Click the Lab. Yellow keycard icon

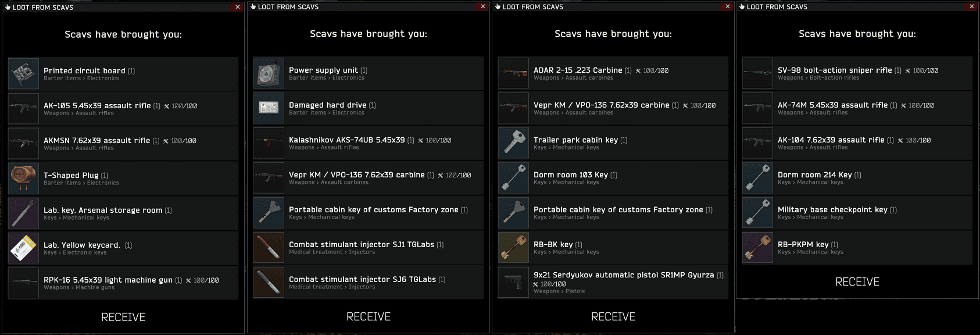coord(23,248)
